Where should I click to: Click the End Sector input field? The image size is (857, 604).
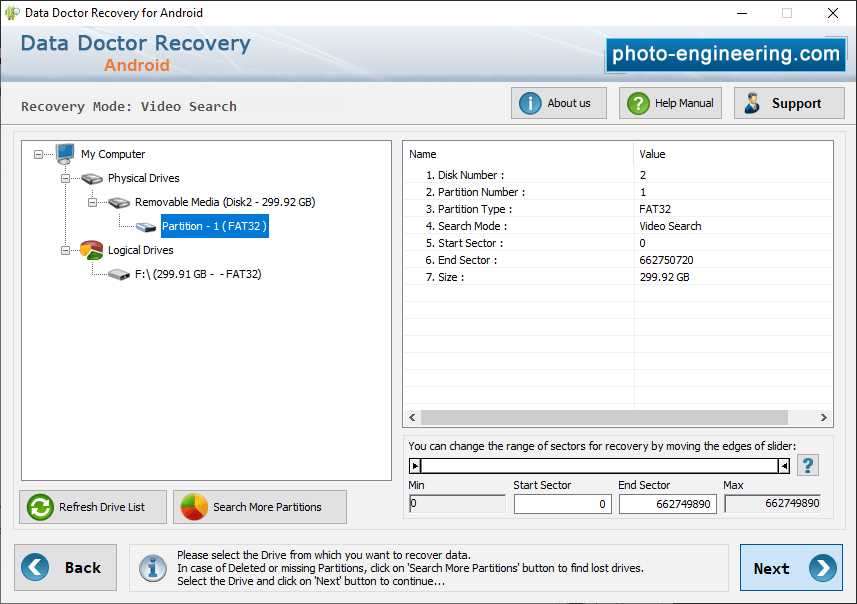[x=667, y=504]
